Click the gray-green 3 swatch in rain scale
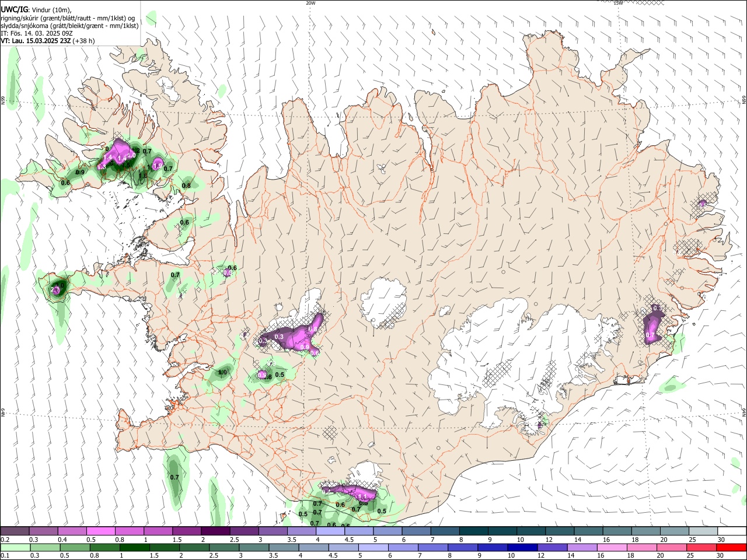 click(253, 547)
